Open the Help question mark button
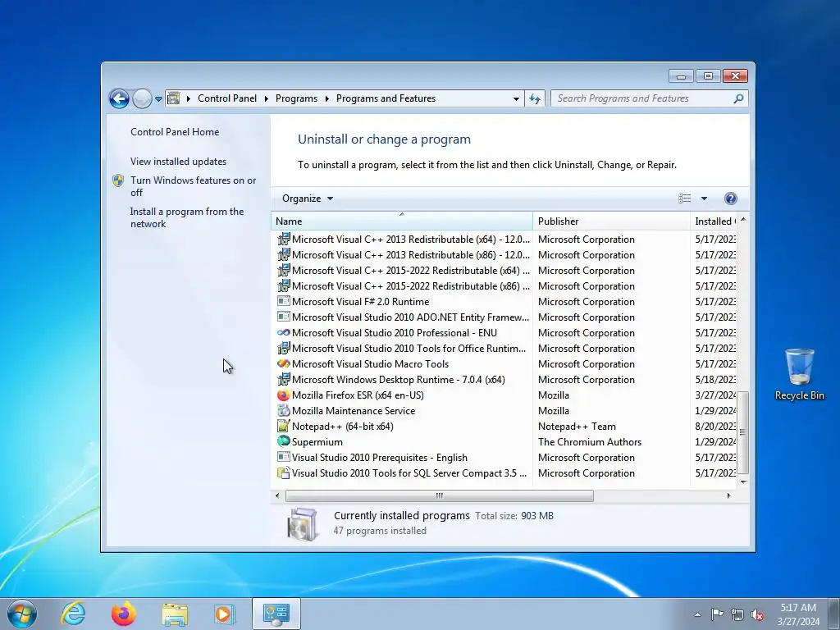 (x=730, y=199)
